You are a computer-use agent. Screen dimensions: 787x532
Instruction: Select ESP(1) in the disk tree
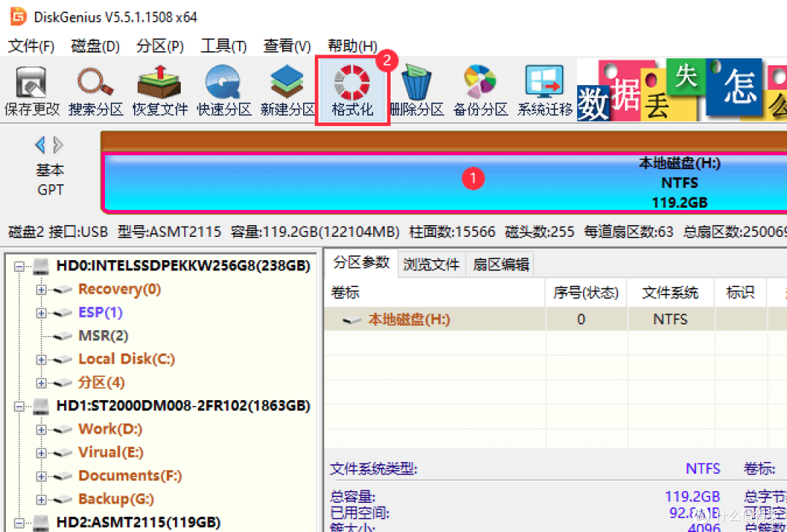101,312
